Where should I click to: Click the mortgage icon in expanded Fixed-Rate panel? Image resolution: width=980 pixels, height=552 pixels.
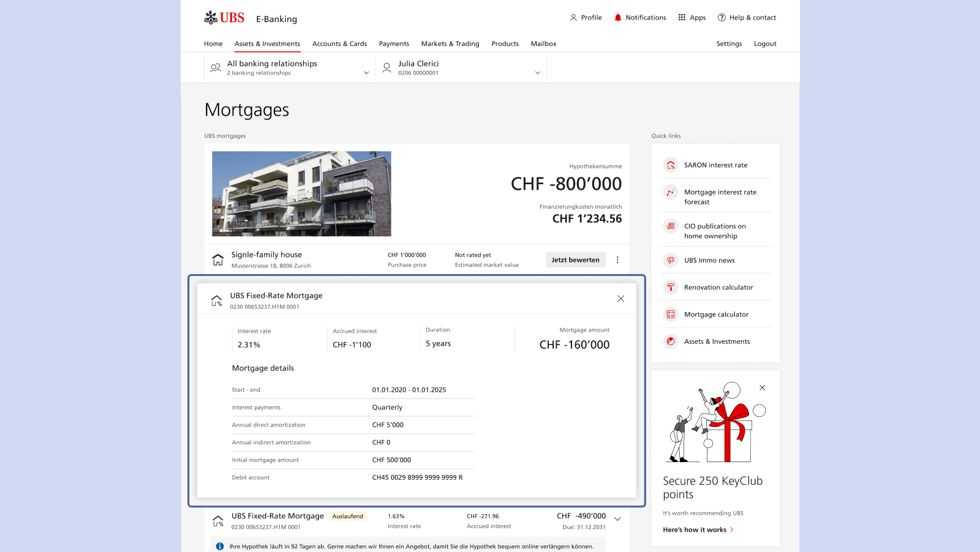pyautogui.click(x=217, y=300)
